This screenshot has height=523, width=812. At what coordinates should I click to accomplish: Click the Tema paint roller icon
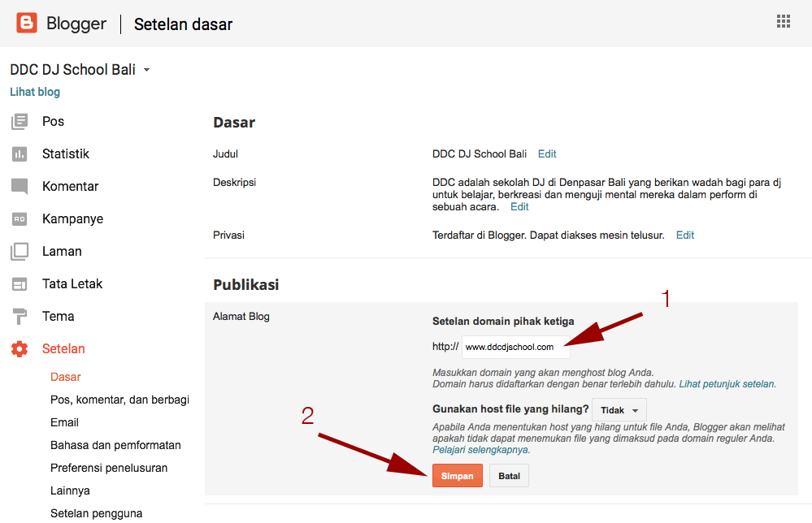pyautogui.click(x=20, y=316)
